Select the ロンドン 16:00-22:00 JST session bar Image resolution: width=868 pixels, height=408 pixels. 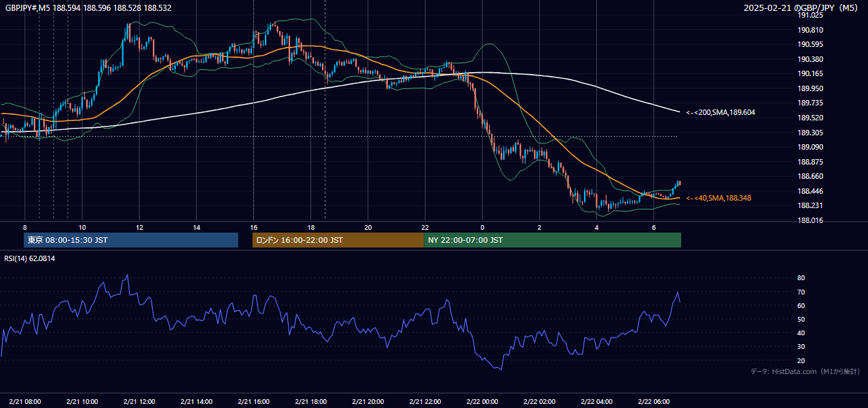(338, 240)
